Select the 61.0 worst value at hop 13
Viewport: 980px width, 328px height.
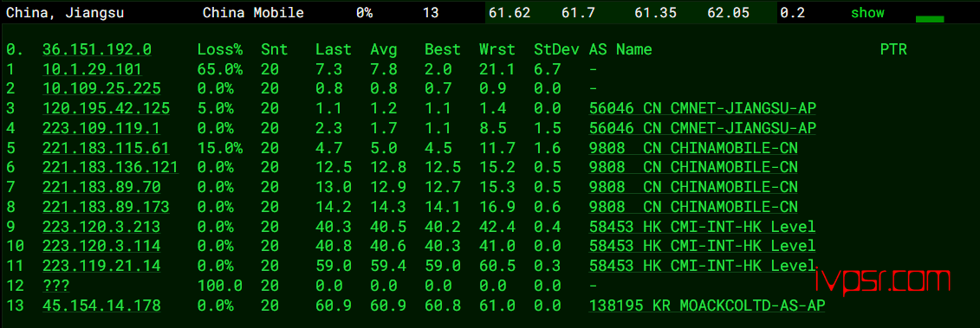click(496, 305)
